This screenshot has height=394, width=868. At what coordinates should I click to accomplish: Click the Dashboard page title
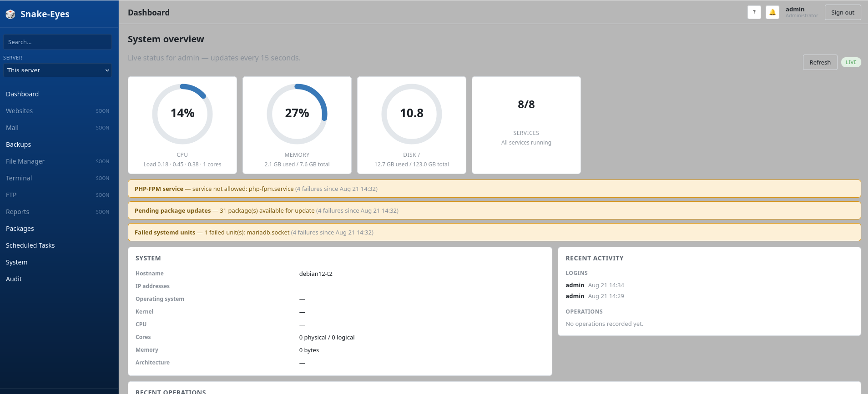[149, 13]
